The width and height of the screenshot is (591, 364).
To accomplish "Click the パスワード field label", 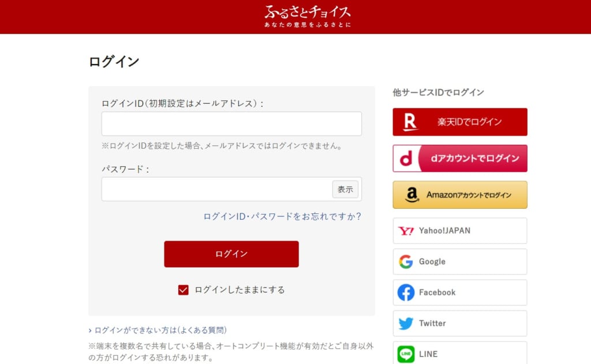I will coord(125,169).
